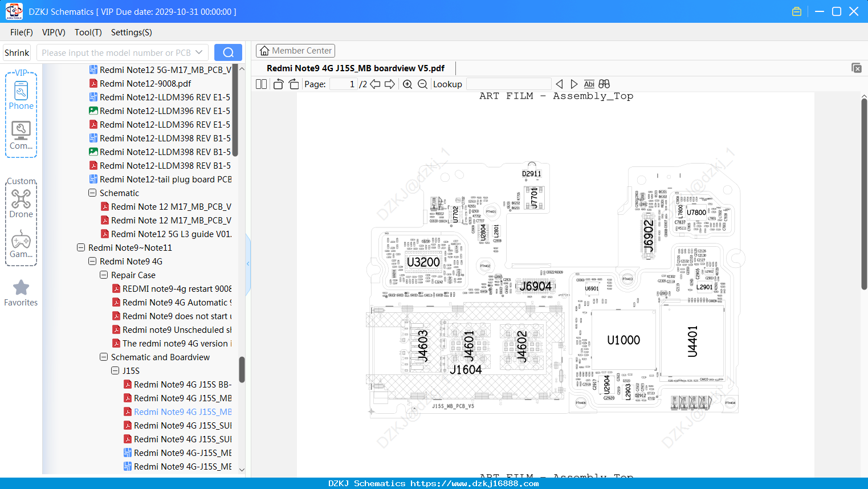Open Redmi Note12 5G L3 guide V01
This screenshot has height=489, width=868.
pyautogui.click(x=166, y=234)
